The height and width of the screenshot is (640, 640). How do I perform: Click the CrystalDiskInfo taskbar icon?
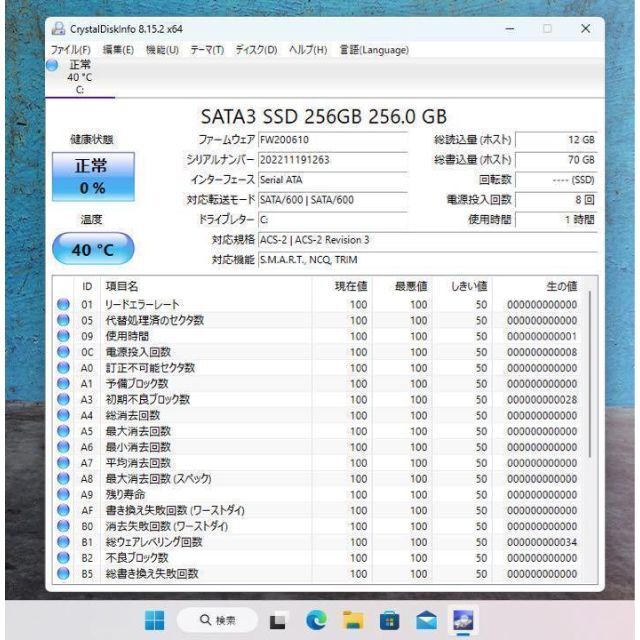coord(463,620)
